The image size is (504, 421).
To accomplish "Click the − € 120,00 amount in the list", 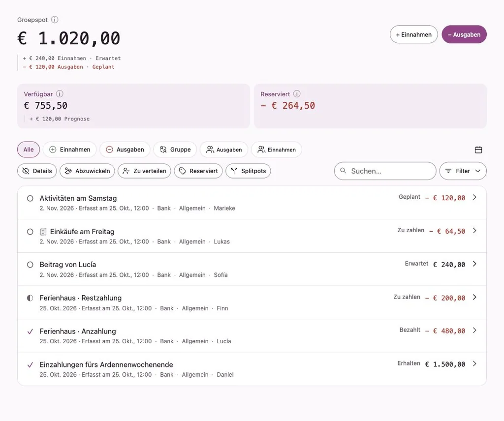I will coord(445,198).
